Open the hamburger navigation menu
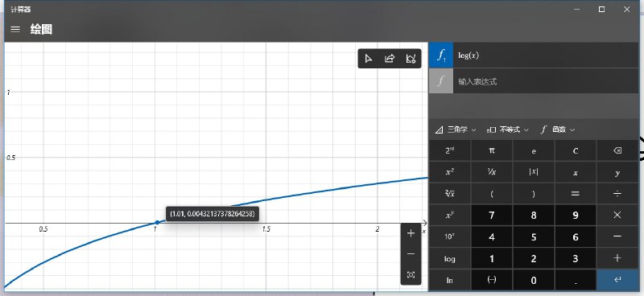This screenshot has width=644, height=296. 15,29
